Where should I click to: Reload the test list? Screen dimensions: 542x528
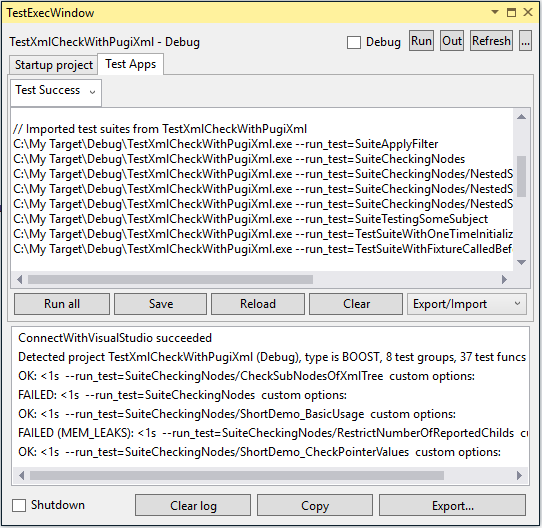tap(258, 304)
